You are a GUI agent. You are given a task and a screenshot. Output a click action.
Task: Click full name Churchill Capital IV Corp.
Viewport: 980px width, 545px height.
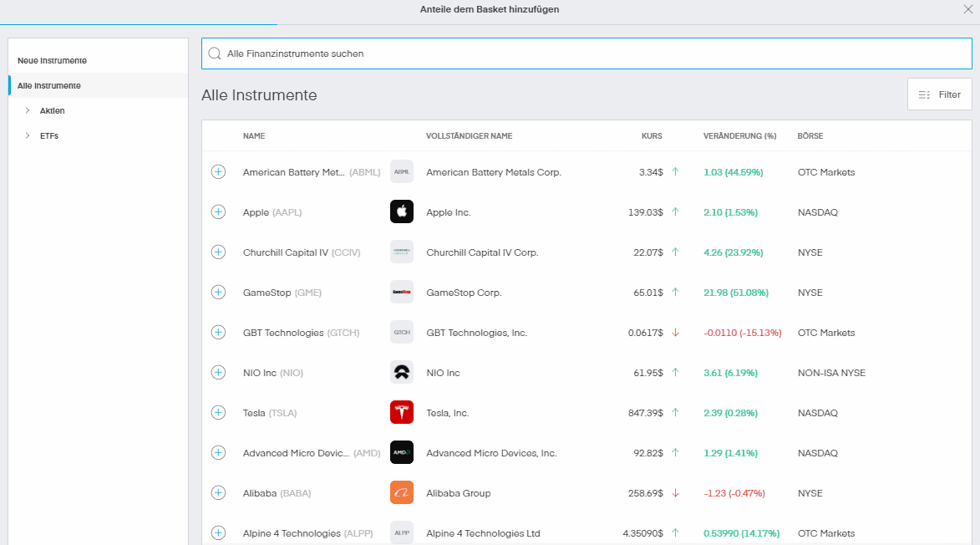point(482,252)
